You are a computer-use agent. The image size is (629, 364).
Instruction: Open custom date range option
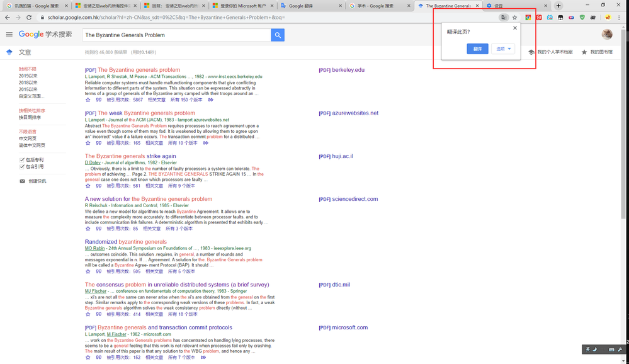pos(31,96)
